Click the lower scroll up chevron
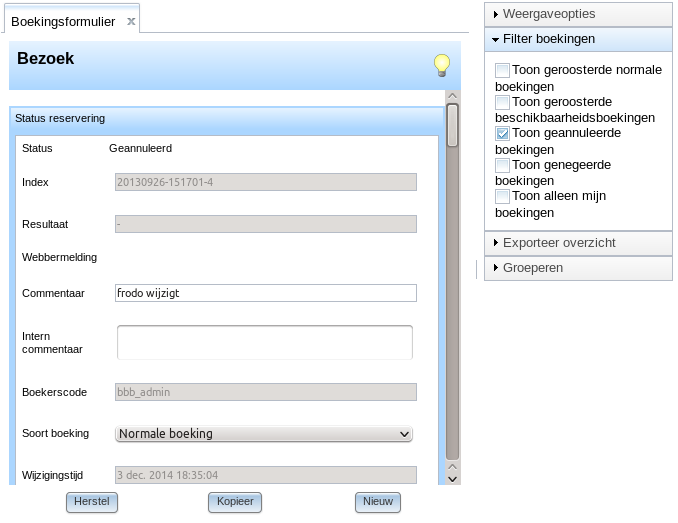The image size is (678, 523). [x=452, y=467]
